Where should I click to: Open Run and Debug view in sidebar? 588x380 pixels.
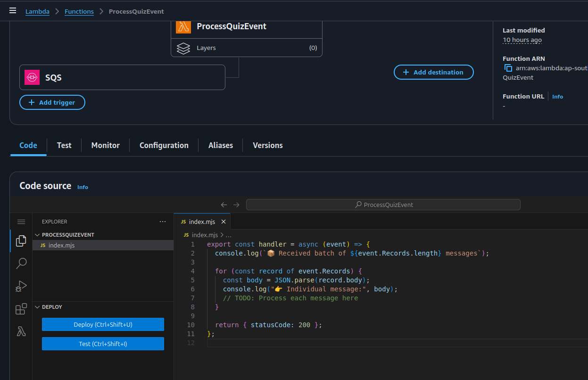pyautogui.click(x=21, y=286)
